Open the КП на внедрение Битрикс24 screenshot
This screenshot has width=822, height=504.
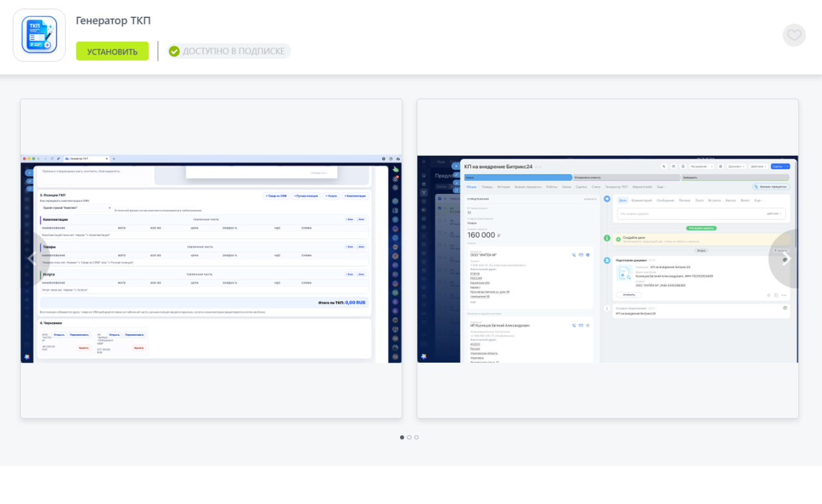click(x=608, y=259)
